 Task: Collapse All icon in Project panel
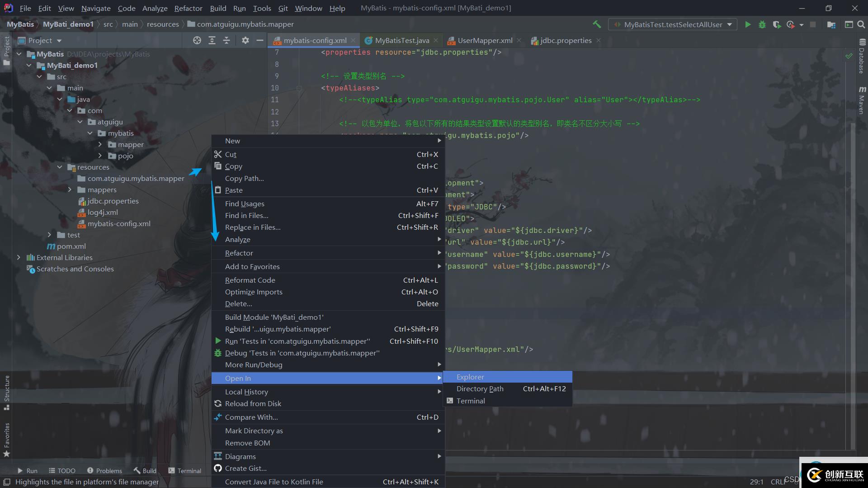coord(226,40)
